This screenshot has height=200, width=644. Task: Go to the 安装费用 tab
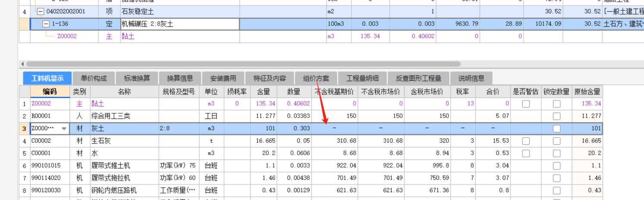223,78
